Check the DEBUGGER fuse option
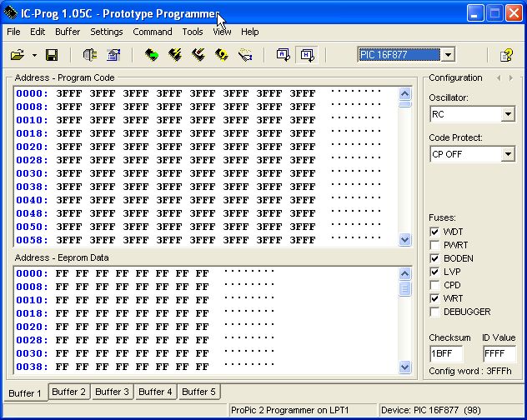Viewport: 527px width, 420px height. [434, 312]
